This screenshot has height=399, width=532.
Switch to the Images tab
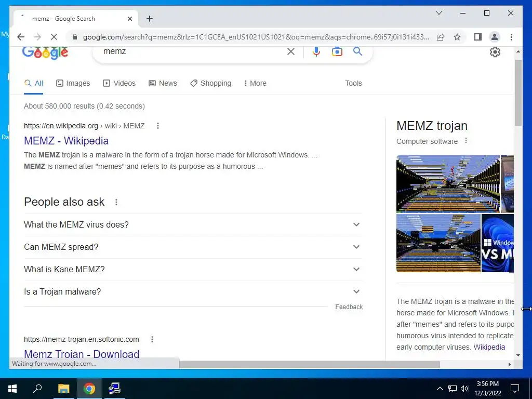tap(73, 84)
